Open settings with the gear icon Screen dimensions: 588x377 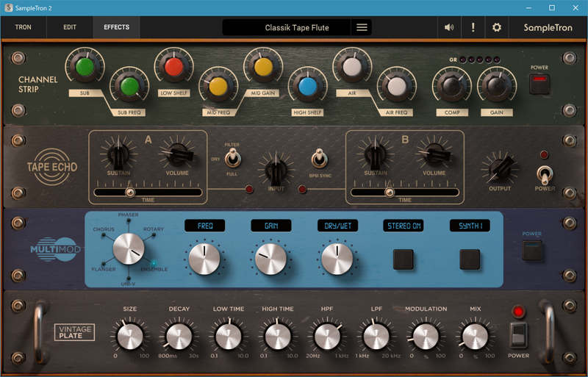497,27
